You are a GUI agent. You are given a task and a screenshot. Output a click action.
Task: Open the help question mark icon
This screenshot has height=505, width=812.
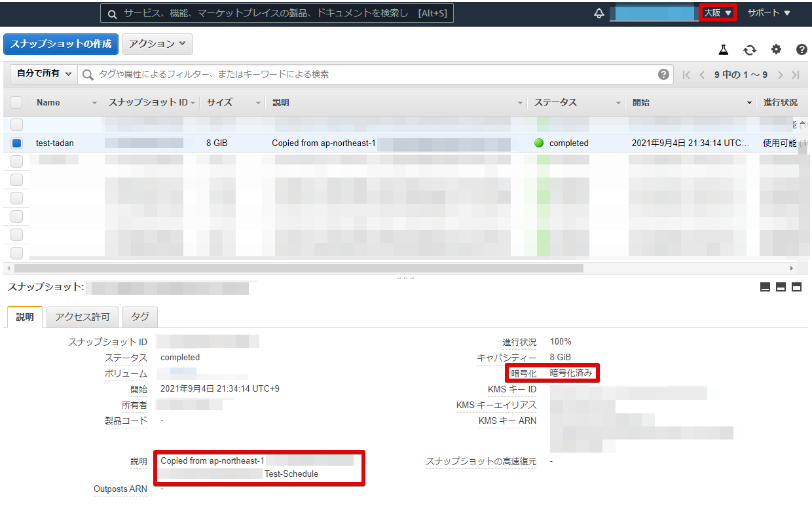click(802, 49)
